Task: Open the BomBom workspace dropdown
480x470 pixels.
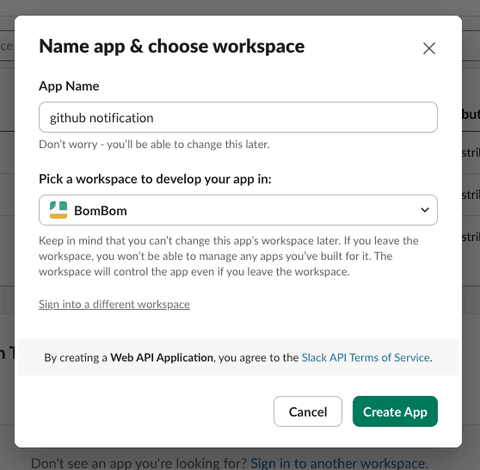Action: (238, 210)
